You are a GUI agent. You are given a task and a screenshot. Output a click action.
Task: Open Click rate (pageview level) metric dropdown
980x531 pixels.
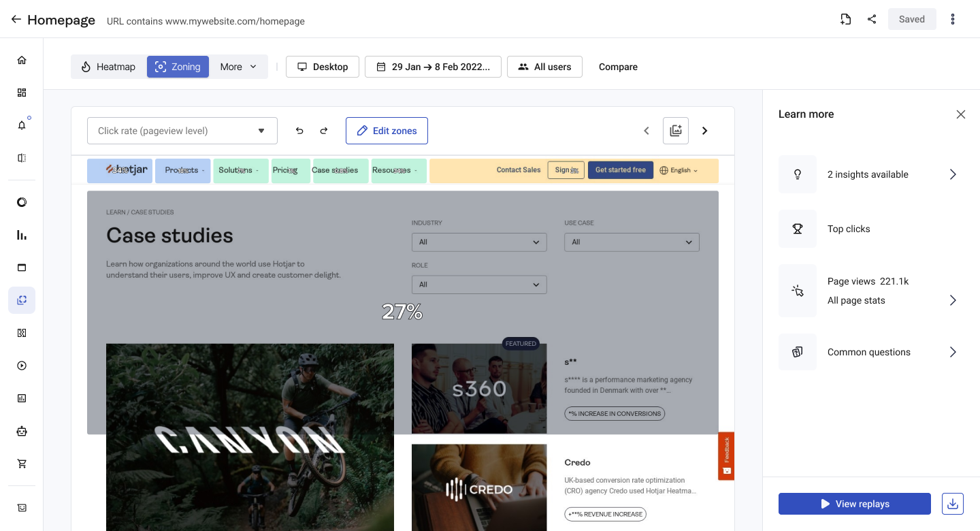tap(182, 131)
